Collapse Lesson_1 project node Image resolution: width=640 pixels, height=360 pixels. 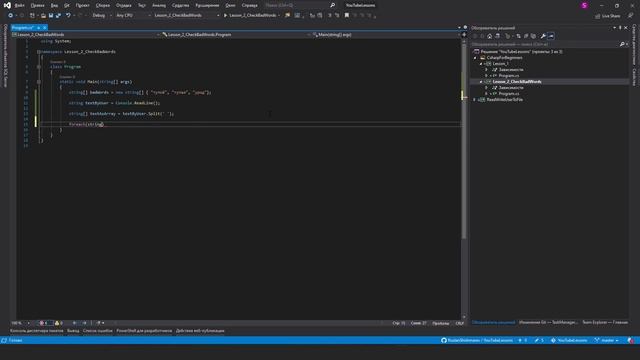point(481,64)
